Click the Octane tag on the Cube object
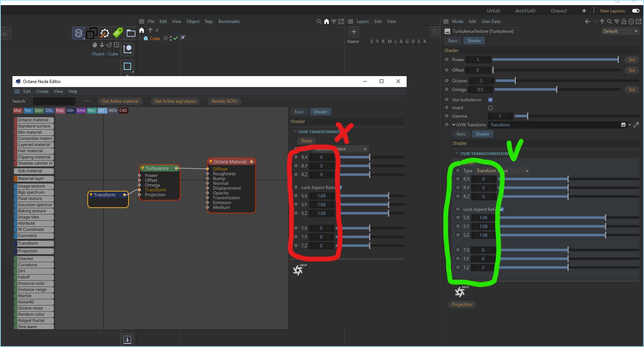644x347 pixels. pos(183,38)
